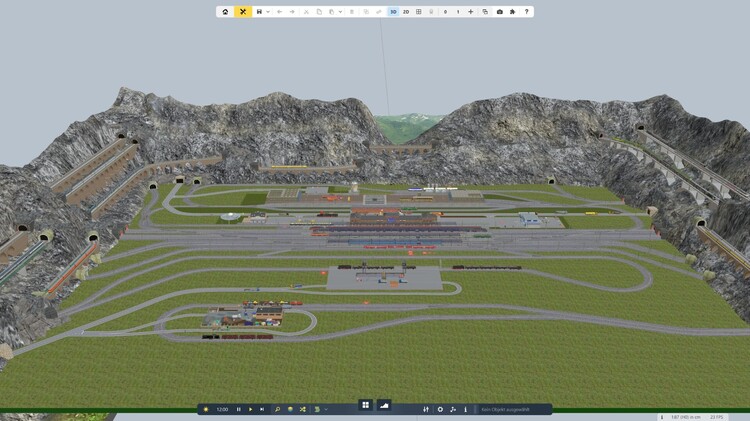Open the windows overlay icon
This screenshot has height=421, width=750.
pos(485,11)
